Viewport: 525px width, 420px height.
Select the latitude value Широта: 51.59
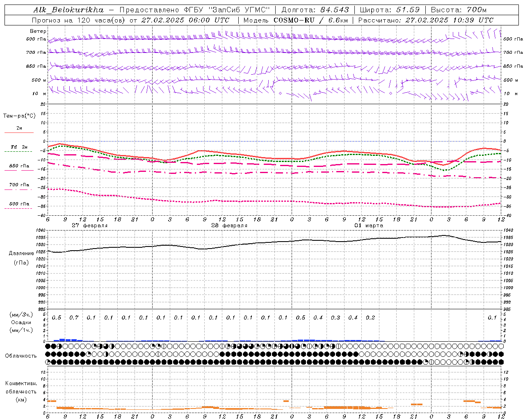pos(390,10)
